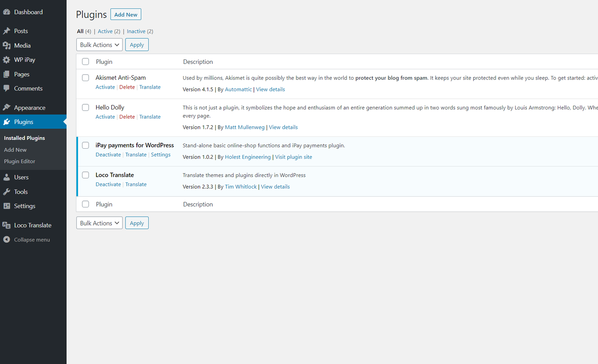Check the Akismet Anti-Spam checkbox
Screen dimensions: 598x364
(85, 78)
